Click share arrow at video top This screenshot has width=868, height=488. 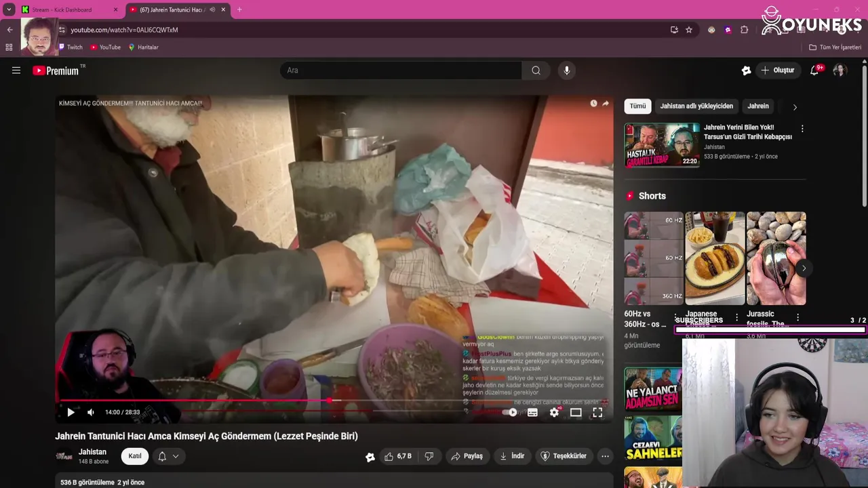606,104
